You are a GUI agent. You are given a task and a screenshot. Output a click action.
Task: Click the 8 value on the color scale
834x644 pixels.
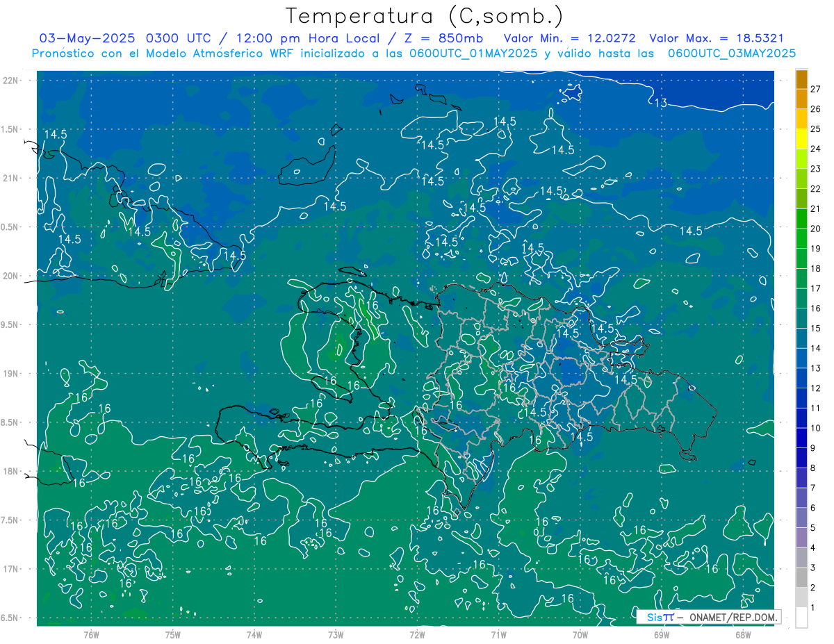(812, 468)
